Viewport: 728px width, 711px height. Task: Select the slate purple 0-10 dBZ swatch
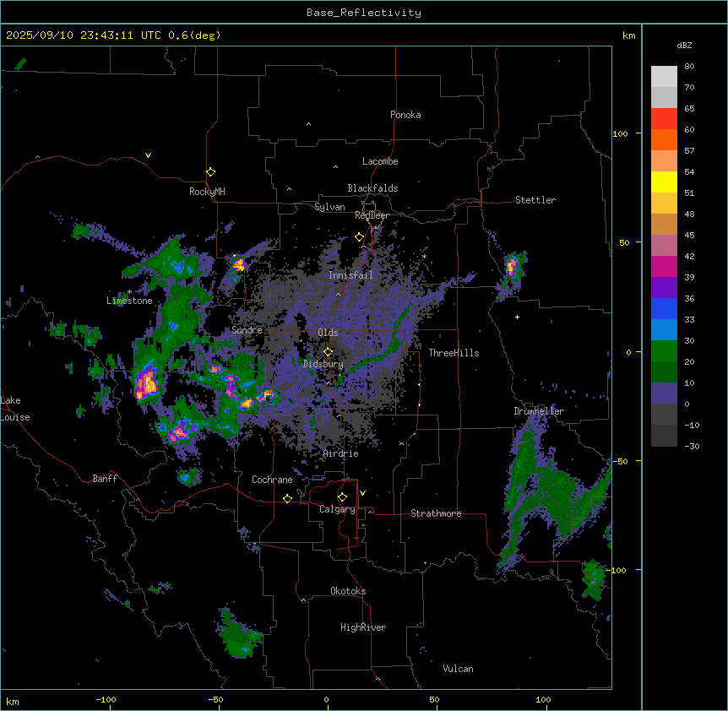tap(664, 393)
